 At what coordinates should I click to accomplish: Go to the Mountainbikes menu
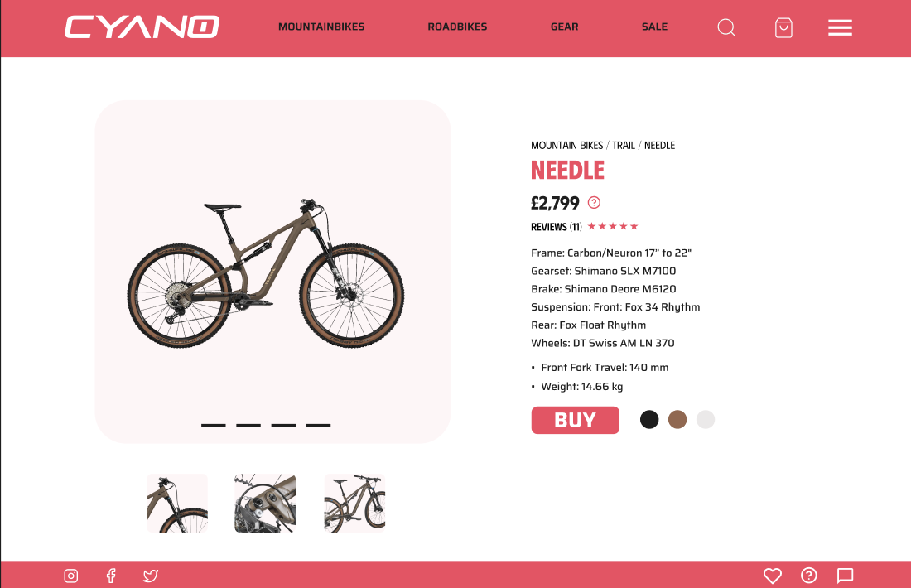point(321,27)
